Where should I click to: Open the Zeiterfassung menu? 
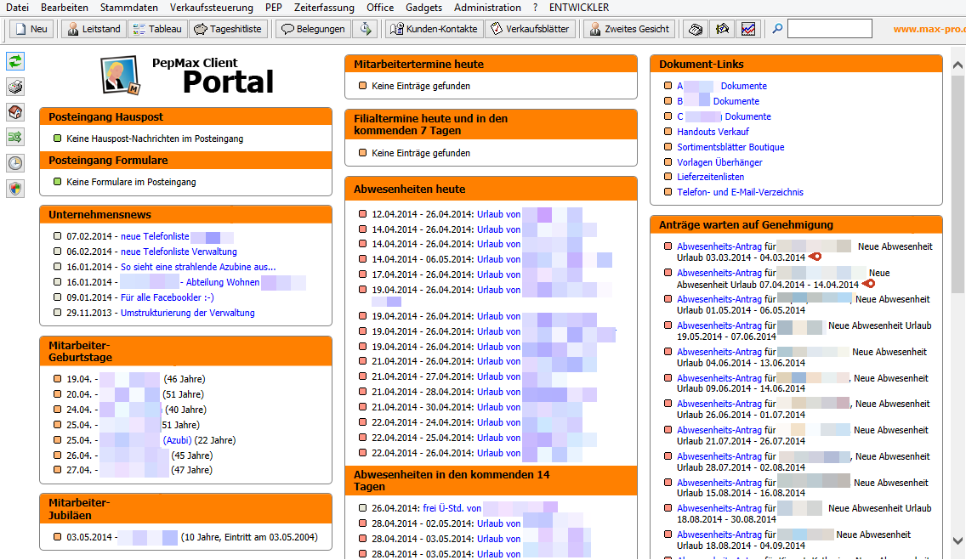tap(324, 8)
